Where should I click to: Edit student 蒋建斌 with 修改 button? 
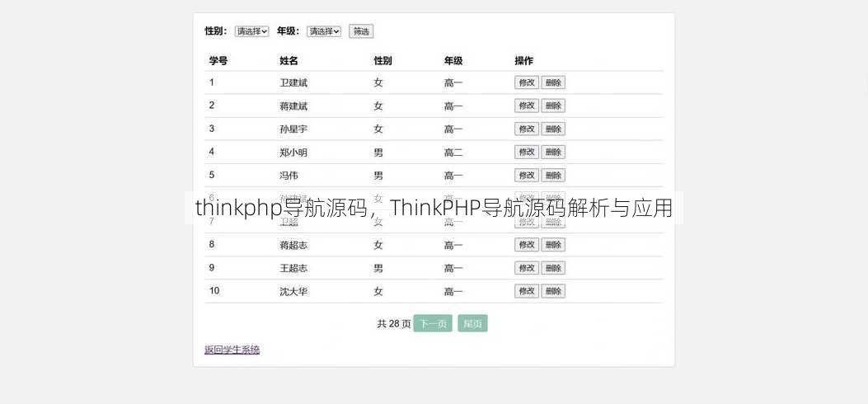tap(527, 106)
